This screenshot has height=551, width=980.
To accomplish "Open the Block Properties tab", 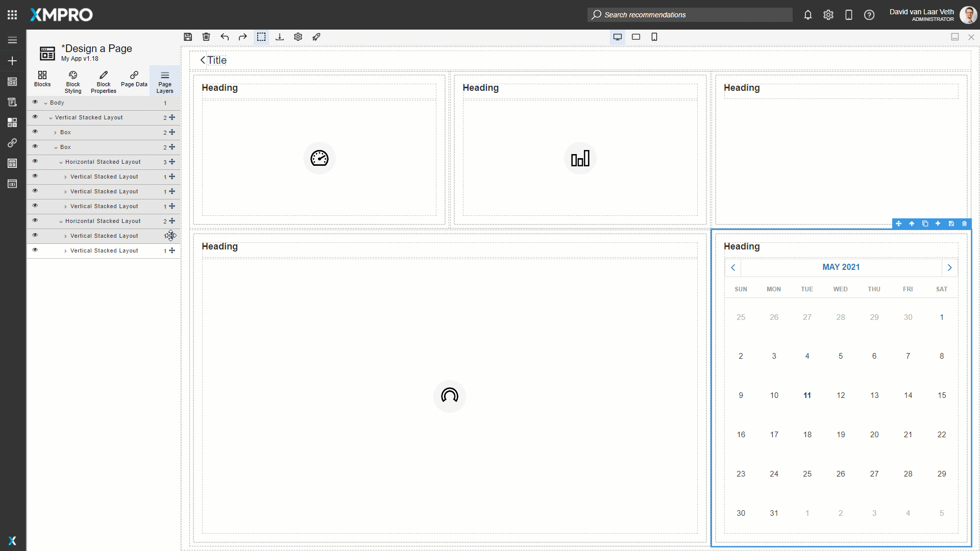I will tap(104, 82).
